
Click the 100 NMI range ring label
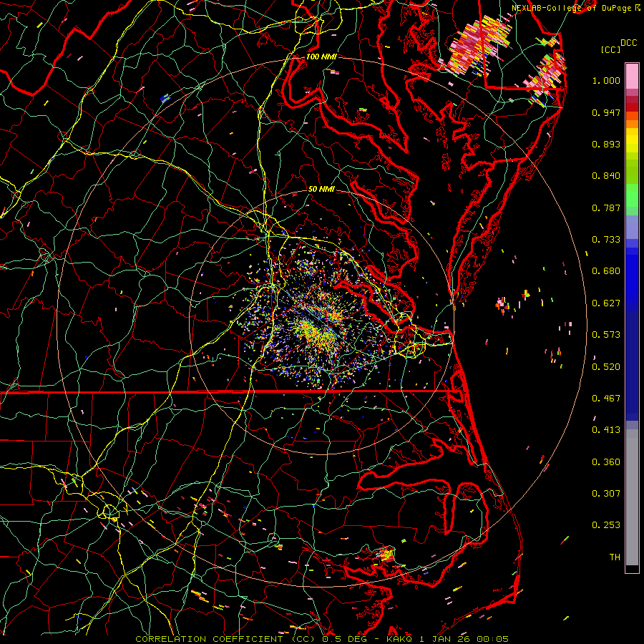point(321,57)
